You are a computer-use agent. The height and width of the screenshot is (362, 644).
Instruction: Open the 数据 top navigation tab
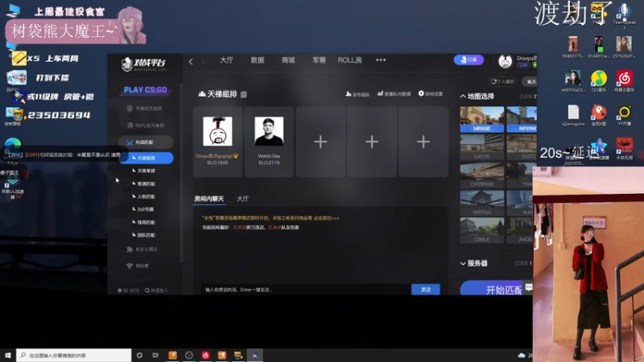[258, 60]
